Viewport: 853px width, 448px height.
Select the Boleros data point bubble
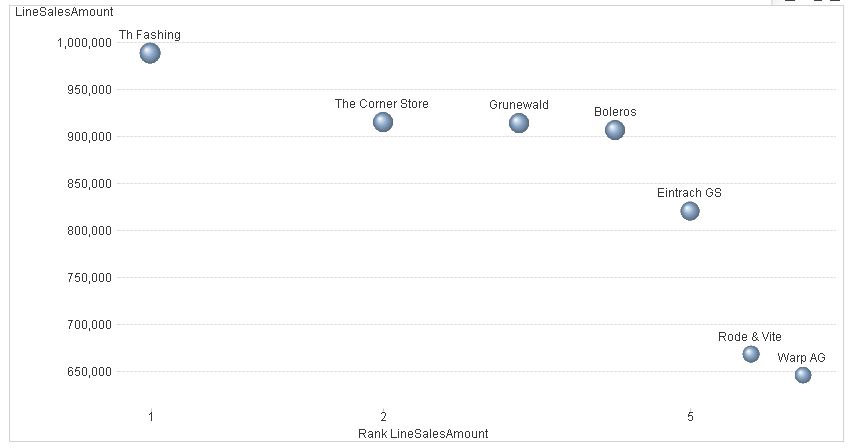coord(615,130)
